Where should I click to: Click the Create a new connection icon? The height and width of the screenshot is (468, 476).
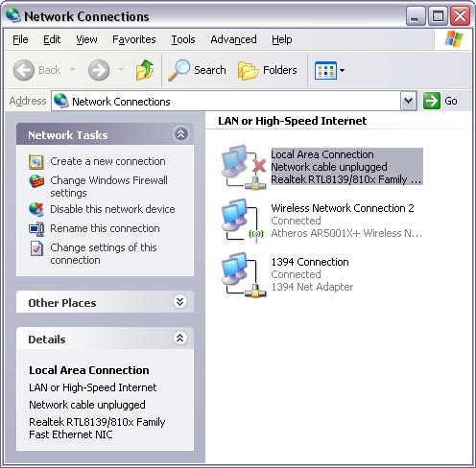(36, 161)
